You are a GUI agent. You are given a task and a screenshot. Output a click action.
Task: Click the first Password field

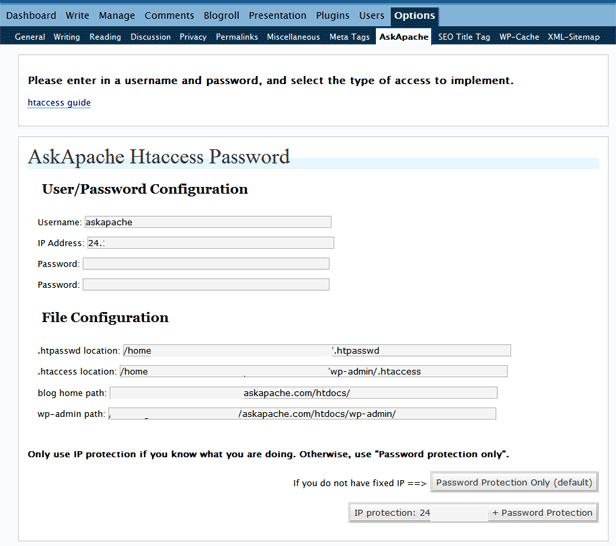pyautogui.click(x=206, y=264)
